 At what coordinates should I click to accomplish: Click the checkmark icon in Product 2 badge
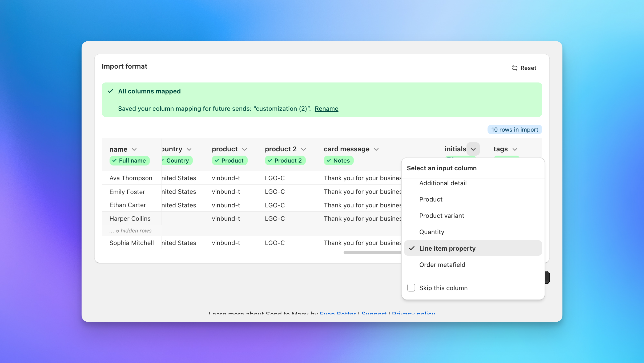click(270, 161)
